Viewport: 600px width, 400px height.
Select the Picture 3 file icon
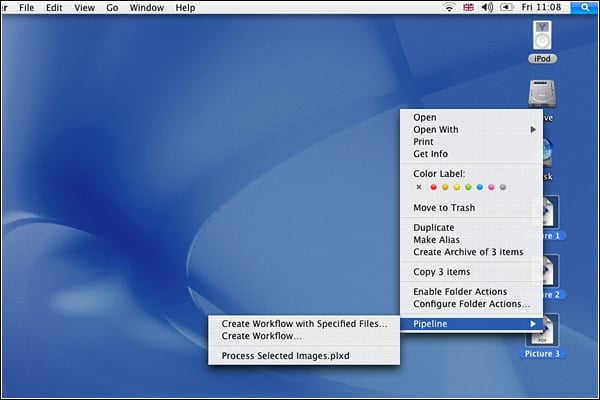(x=545, y=330)
